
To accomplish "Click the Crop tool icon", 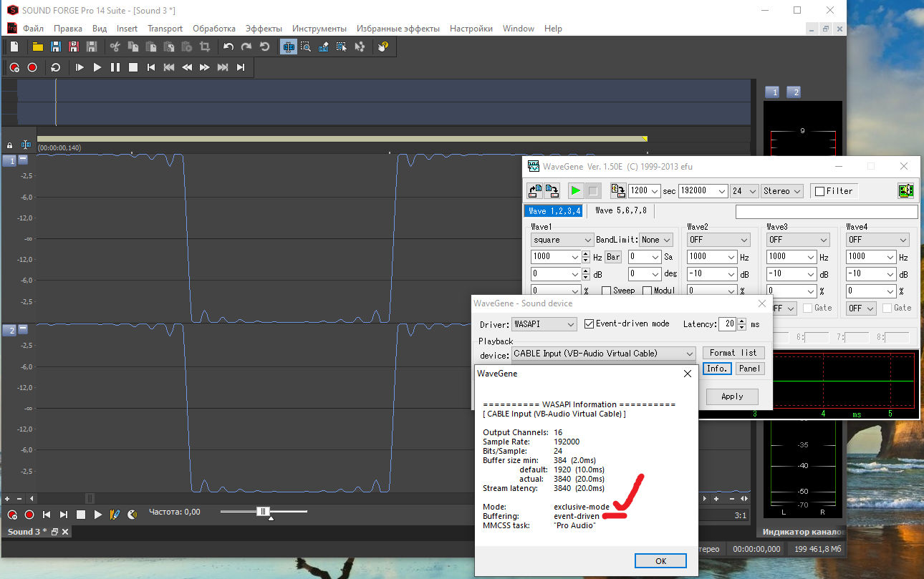I will tap(205, 47).
